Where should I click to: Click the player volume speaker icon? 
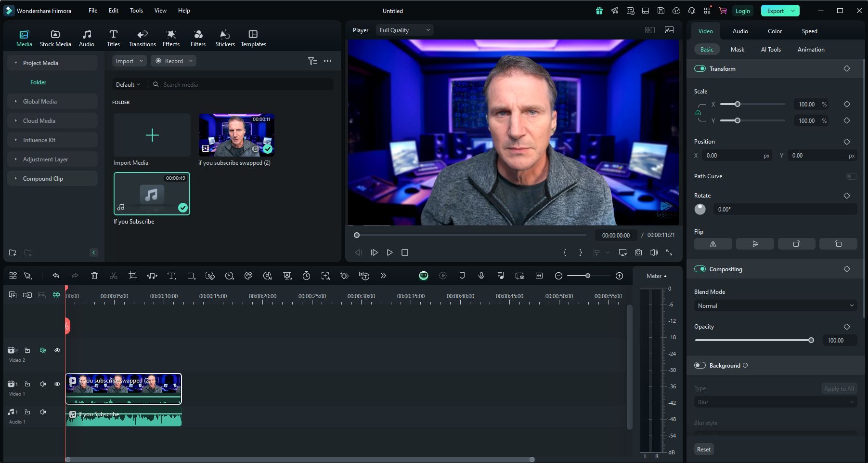tap(653, 252)
